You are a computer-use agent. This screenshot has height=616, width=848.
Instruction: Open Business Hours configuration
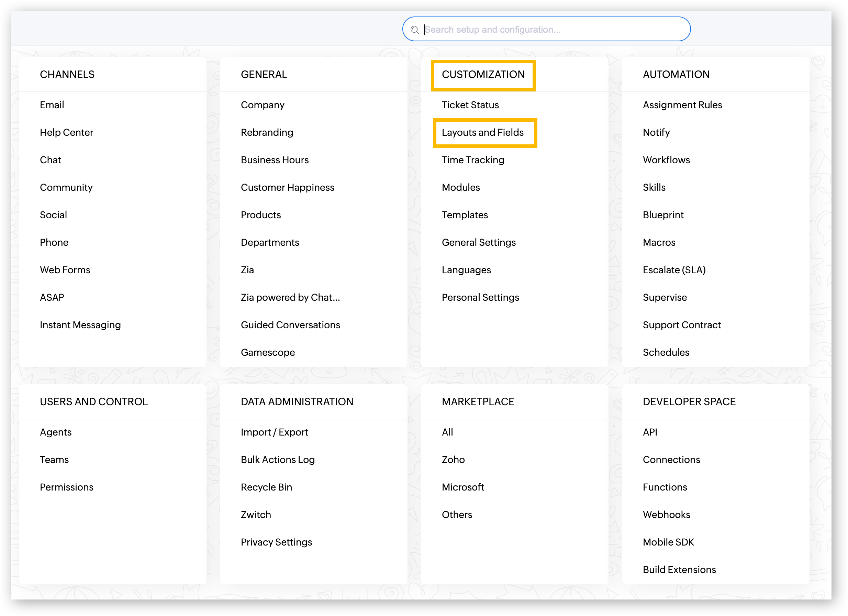click(275, 160)
